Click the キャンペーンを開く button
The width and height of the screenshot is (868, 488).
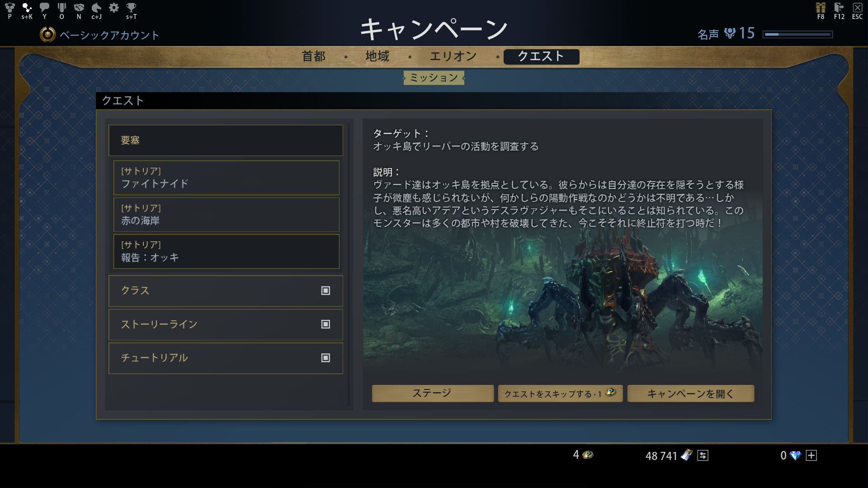pos(690,394)
